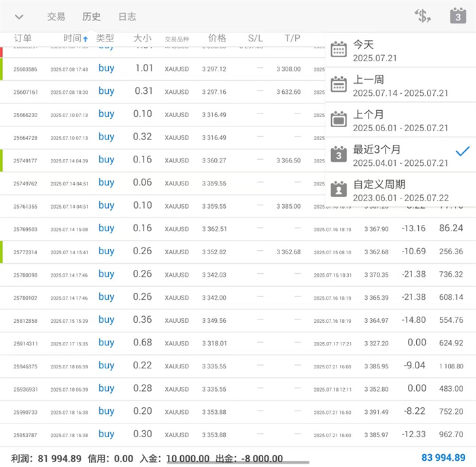Sort by 大小 column header

142,39
